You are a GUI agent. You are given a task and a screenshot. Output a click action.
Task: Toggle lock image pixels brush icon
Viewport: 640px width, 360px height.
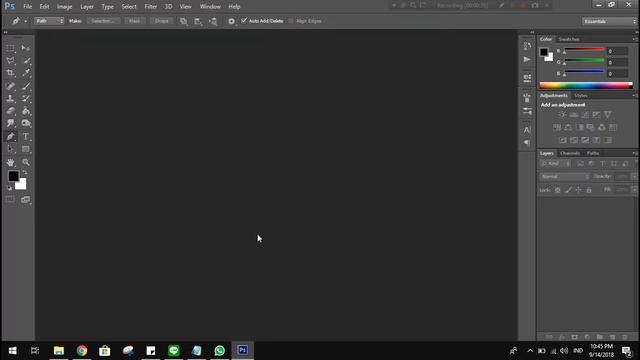(568, 190)
